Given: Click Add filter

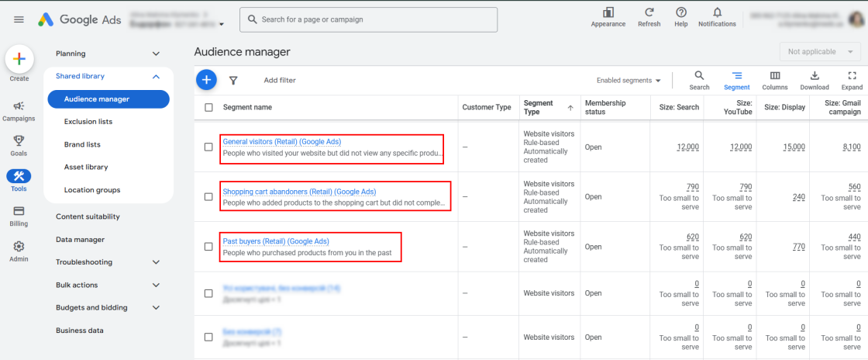Looking at the screenshot, I should point(280,81).
